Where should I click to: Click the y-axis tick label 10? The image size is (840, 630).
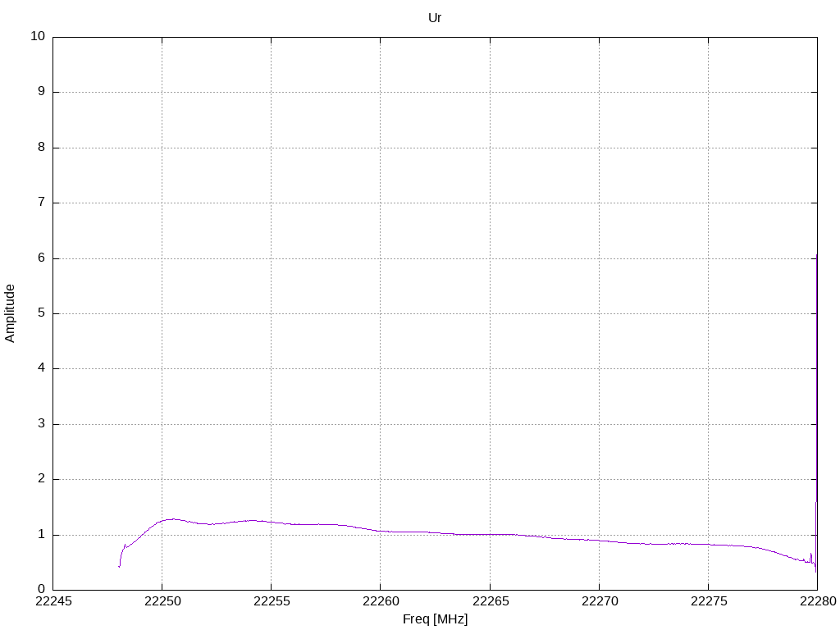(38, 36)
